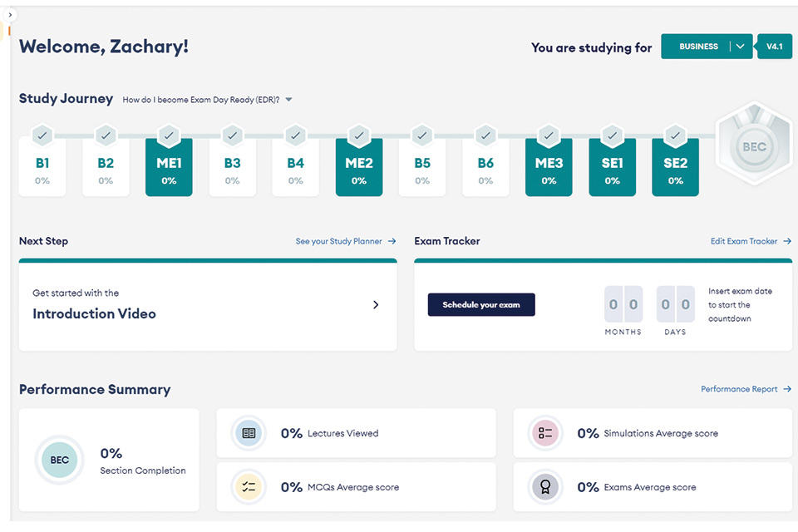Click the Simulations Average score icon
Viewport: 798px width, 532px height.
click(x=545, y=433)
